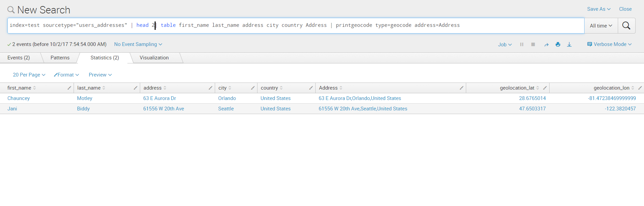Expand the Verbose Mode dropdown
The width and height of the screenshot is (644, 206).
[x=609, y=44]
